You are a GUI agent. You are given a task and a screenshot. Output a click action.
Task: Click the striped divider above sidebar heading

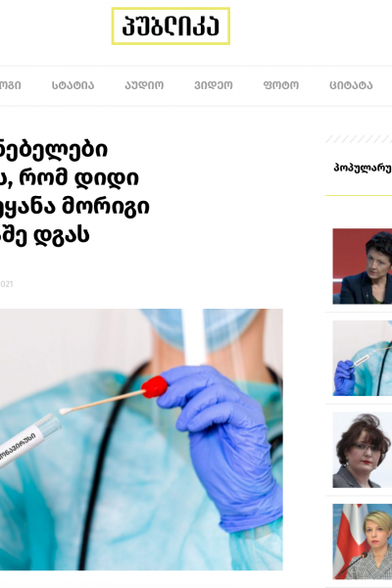[x=359, y=139]
